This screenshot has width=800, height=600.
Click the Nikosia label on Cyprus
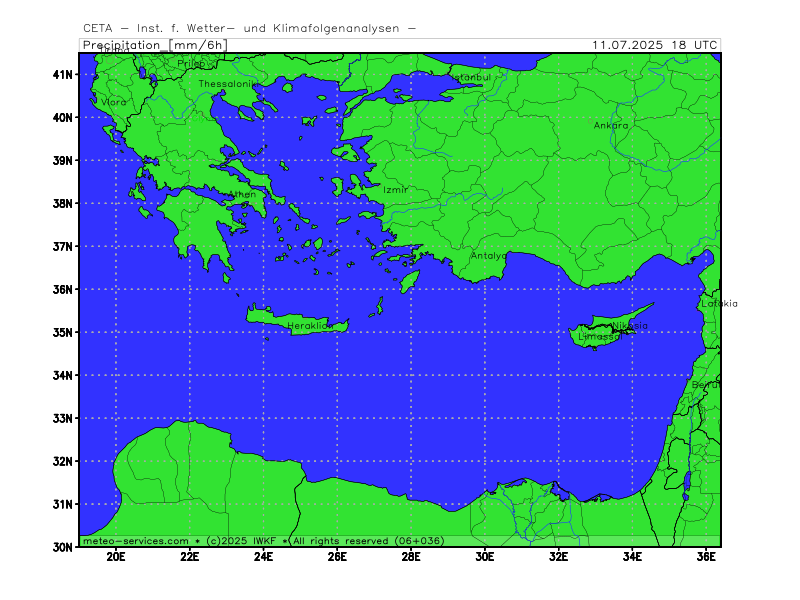point(630,326)
